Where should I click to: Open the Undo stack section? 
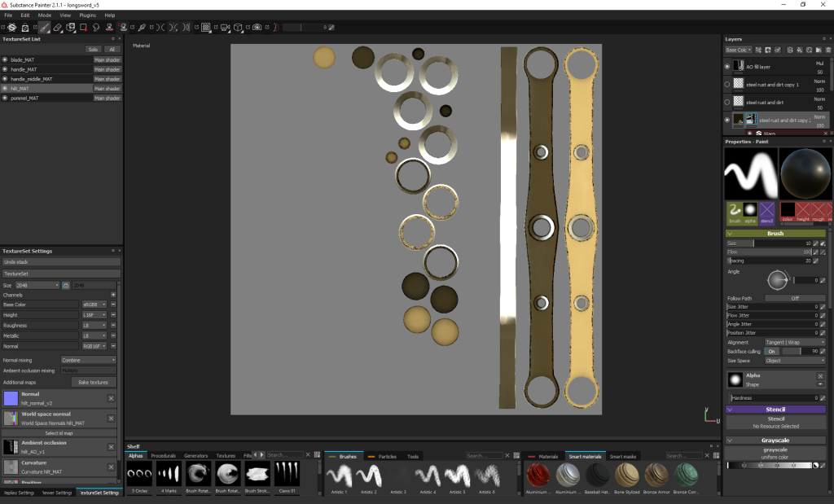click(x=61, y=261)
